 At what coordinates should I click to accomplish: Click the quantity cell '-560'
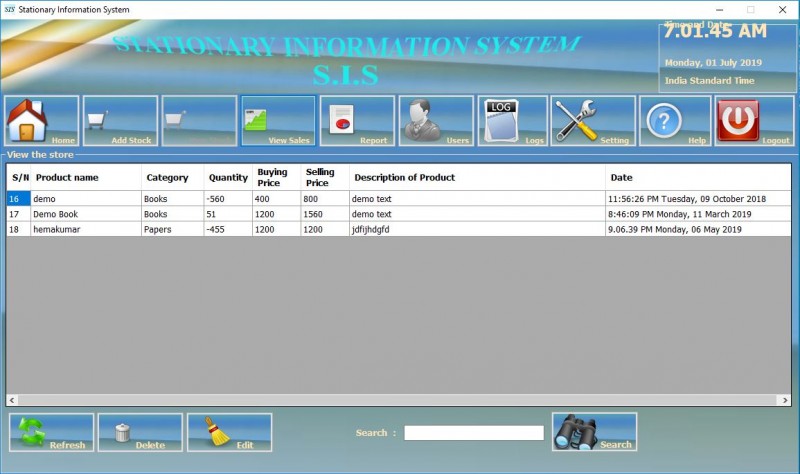pyautogui.click(x=228, y=198)
